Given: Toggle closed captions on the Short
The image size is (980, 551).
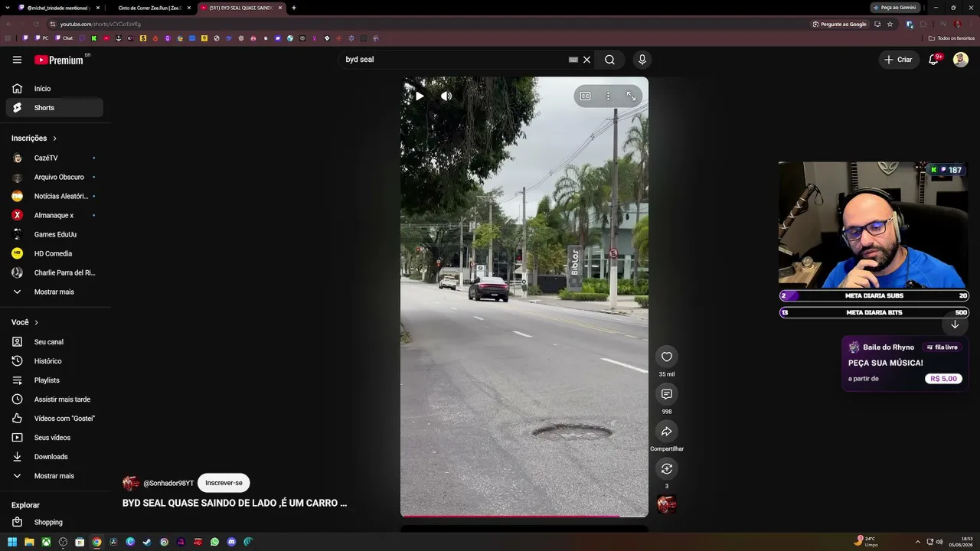Looking at the screenshot, I should click(x=585, y=96).
